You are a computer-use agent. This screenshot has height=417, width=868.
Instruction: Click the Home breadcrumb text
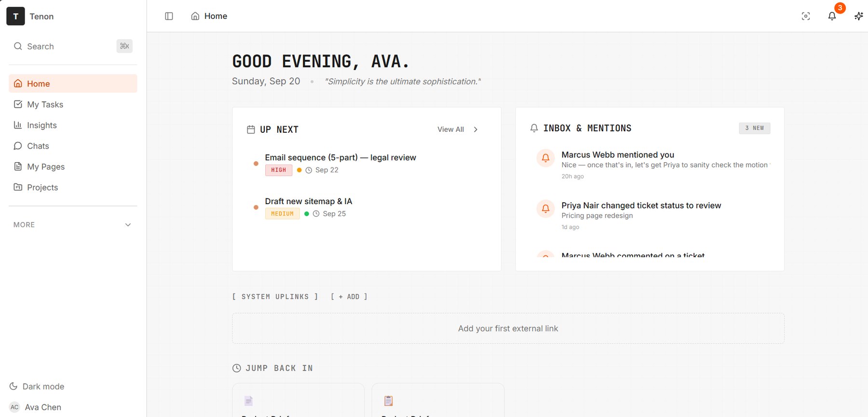point(216,16)
